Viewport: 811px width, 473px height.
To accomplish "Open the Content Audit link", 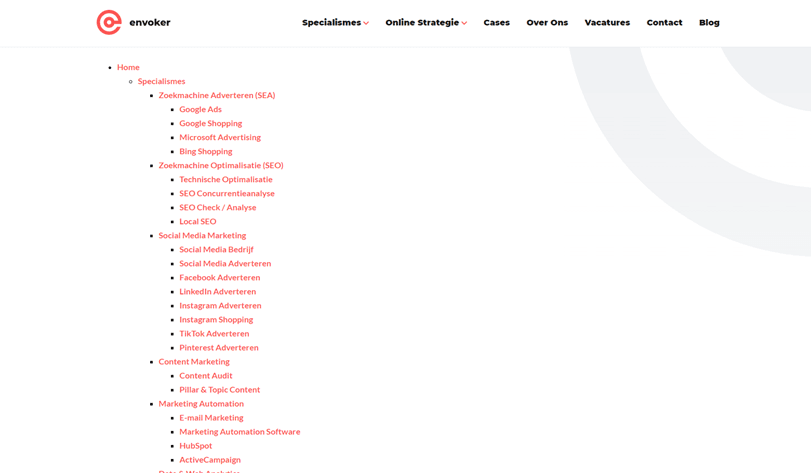I will point(206,375).
